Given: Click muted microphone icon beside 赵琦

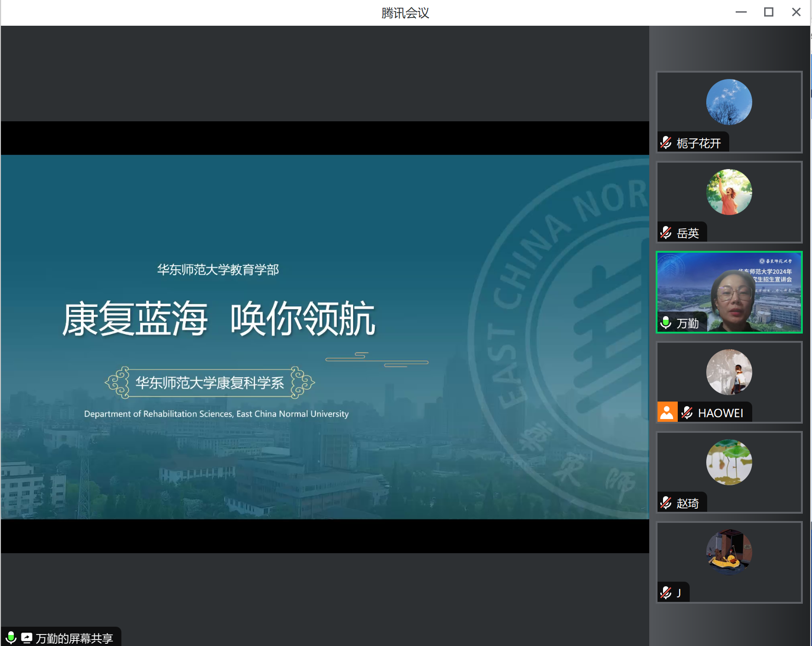Looking at the screenshot, I should tap(666, 503).
